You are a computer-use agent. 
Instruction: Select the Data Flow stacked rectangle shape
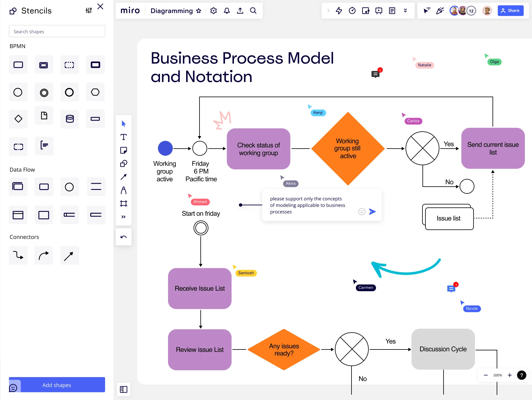pos(18,187)
